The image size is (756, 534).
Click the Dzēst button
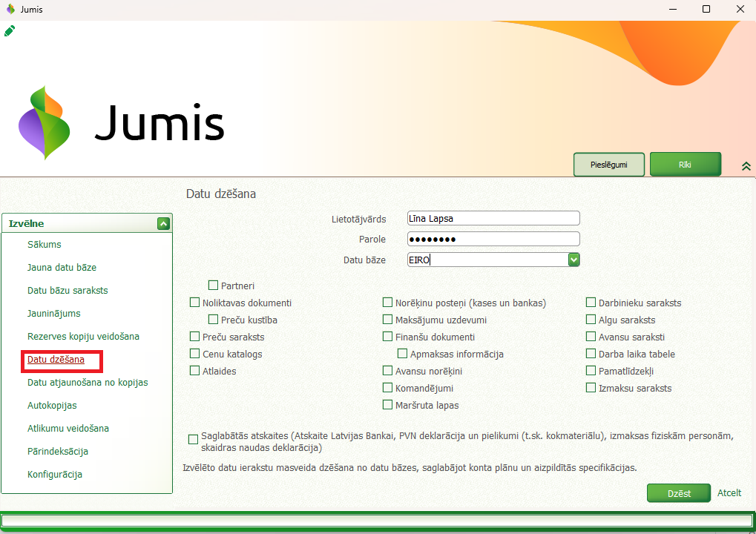click(x=679, y=493)
